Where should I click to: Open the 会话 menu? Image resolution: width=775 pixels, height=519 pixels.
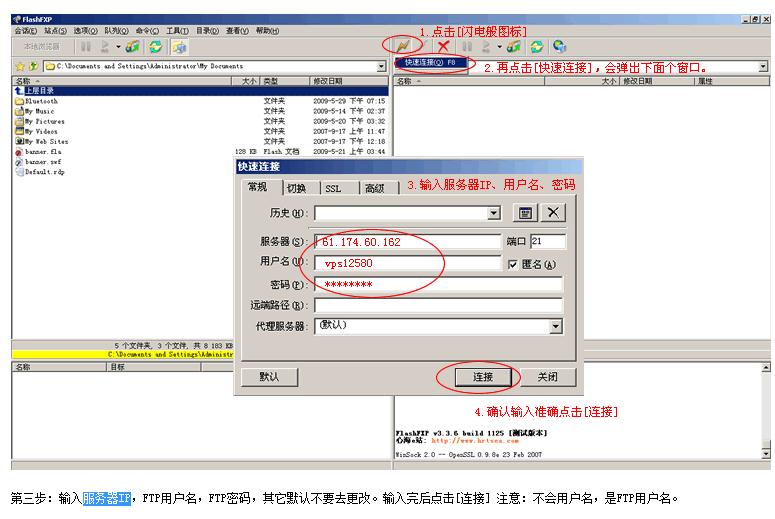[25, 31]
